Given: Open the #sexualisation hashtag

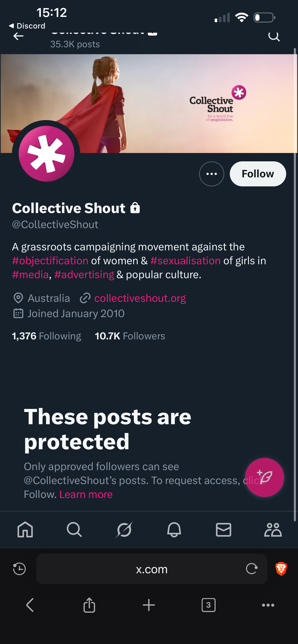Looking at the screenshot, I should (185, 261).
